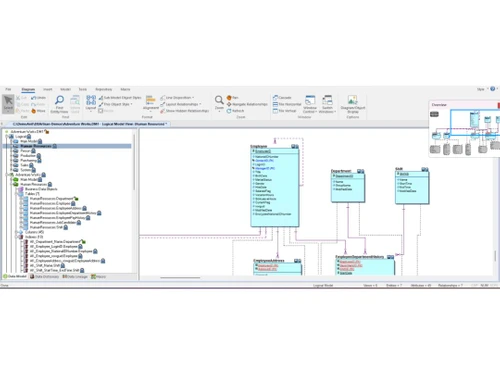The height and width of the screenshot is (375, 500).
Task: Click the help question mark icon
Action: [493, 89]
